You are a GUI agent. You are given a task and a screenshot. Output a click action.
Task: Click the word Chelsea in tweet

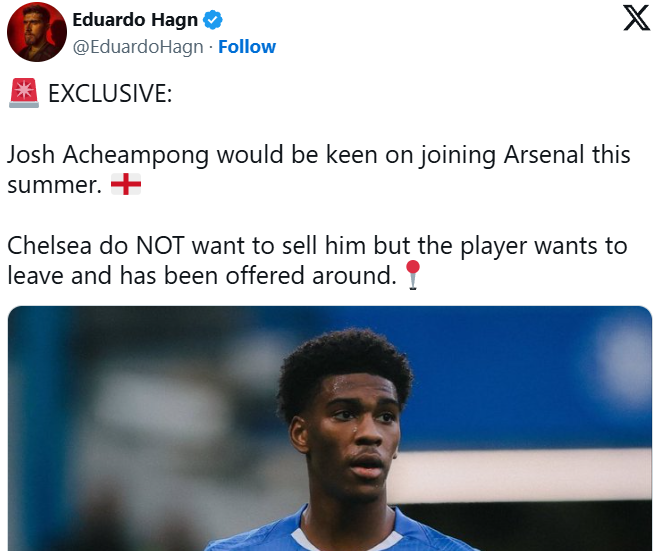(x=49, y=246)
